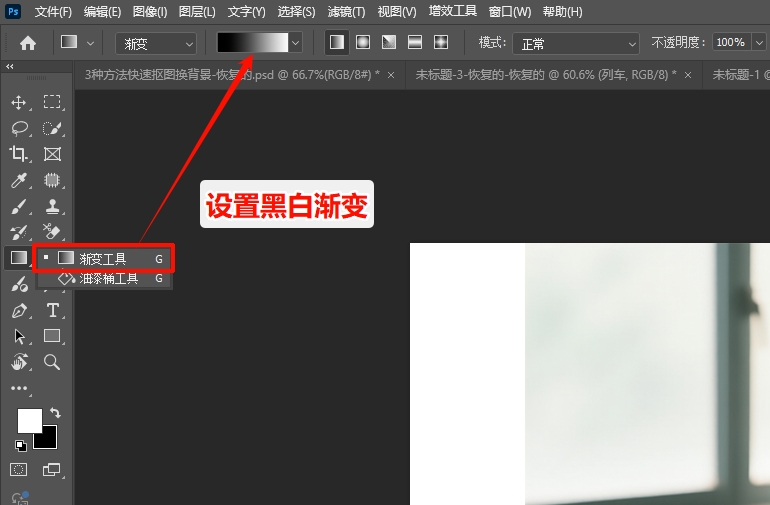Open the 滤镜(T) menu

coord(347,11)
